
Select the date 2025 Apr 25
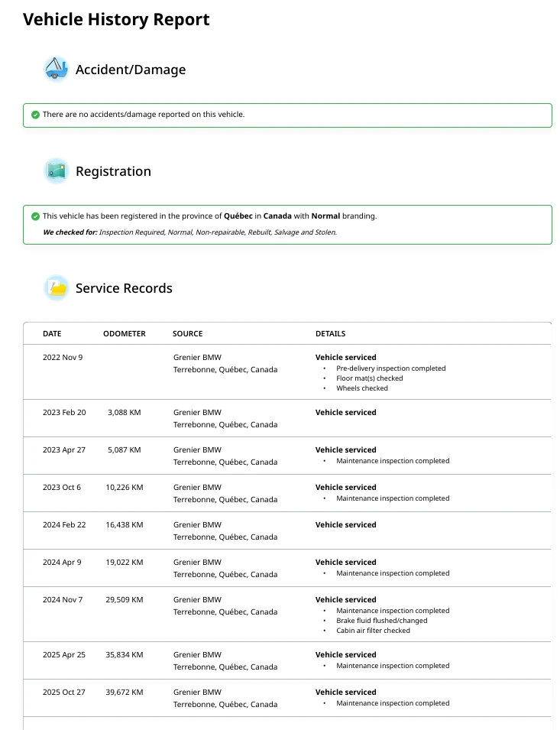tap(64, 654)
